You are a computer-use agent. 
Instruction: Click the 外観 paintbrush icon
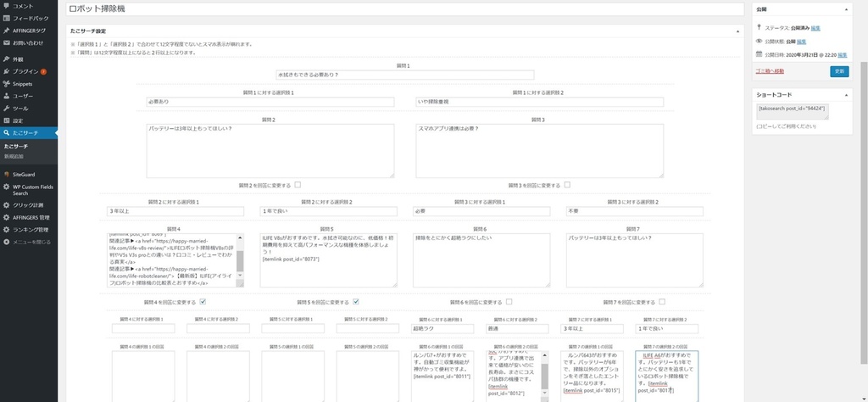[x=6, y=59]
